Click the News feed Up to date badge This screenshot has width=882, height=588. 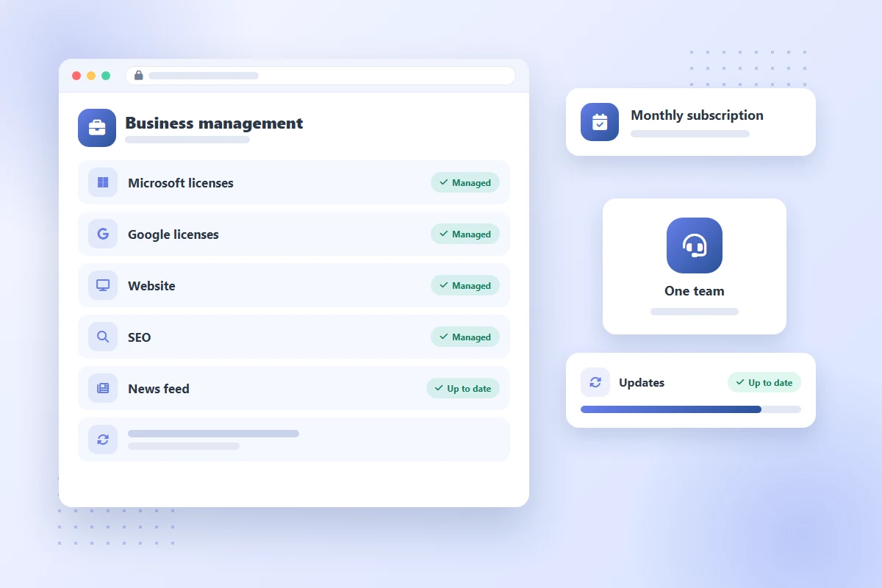pos(463,388)
